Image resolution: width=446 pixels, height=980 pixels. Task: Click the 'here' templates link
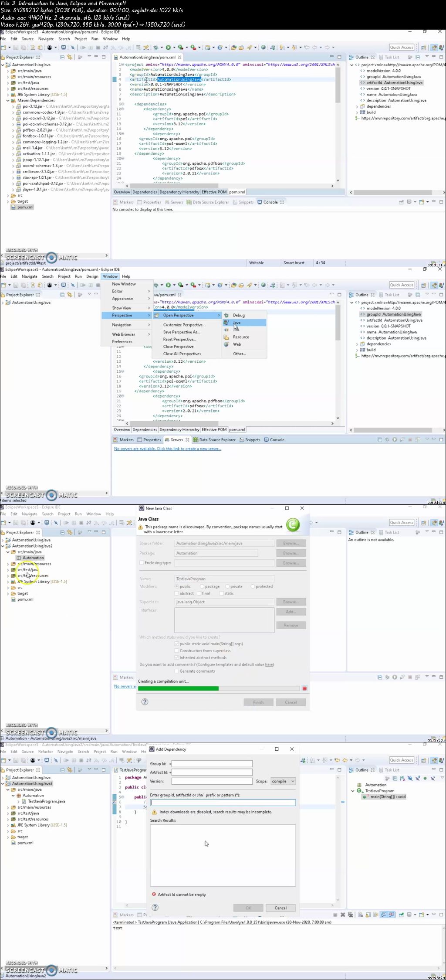coord(269,664)
